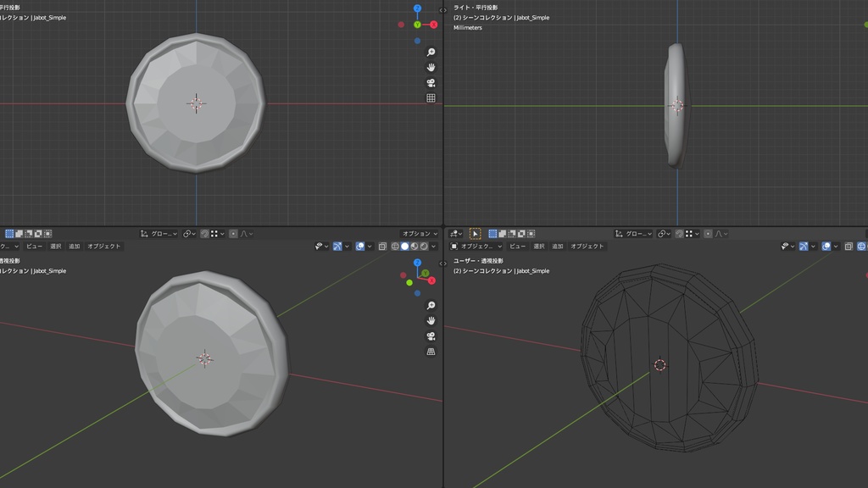Choose extend-selection mode icon in wireframe viewport header
Viewport: 868px width, 488px height.
(502, 234)
